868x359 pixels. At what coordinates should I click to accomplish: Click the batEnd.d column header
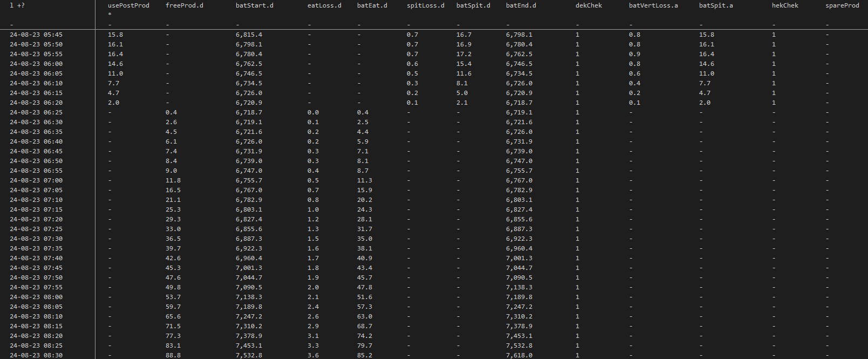(521, 5)
